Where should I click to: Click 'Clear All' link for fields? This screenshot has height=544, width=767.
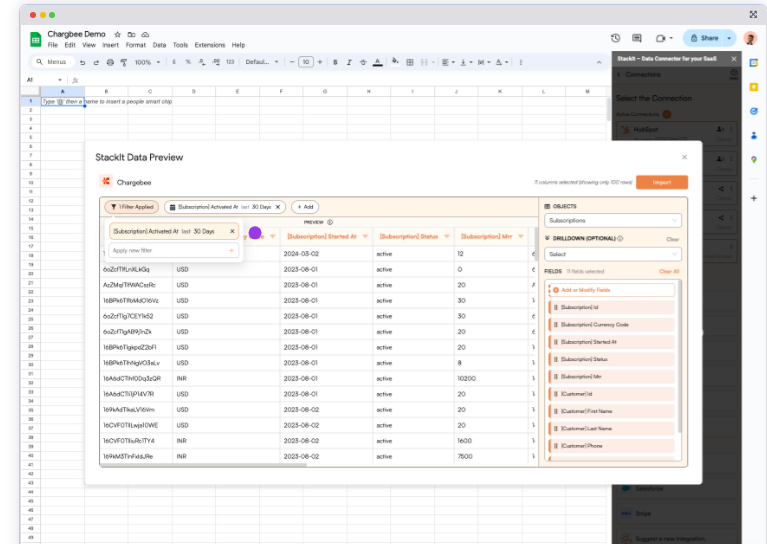pos(668,271)
